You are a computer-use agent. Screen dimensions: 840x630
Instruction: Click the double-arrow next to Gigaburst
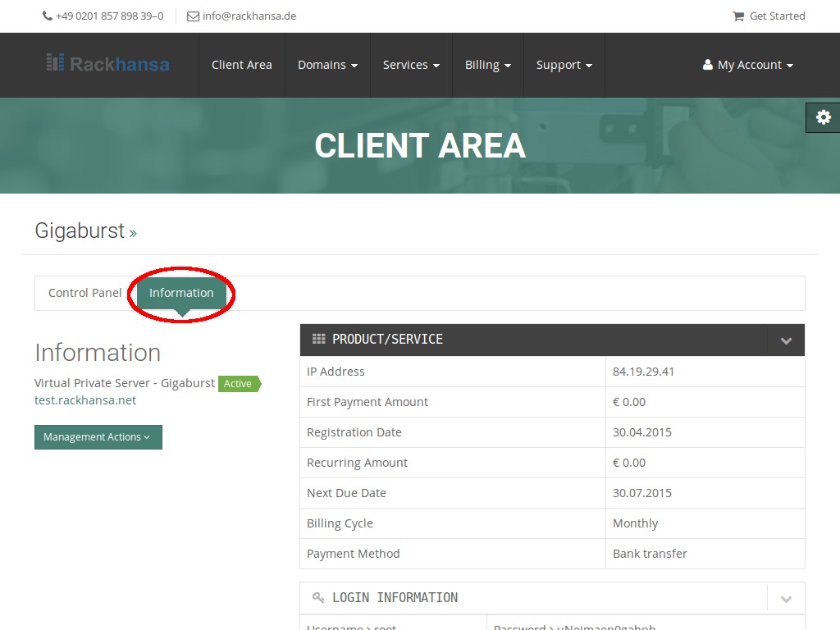133,233
